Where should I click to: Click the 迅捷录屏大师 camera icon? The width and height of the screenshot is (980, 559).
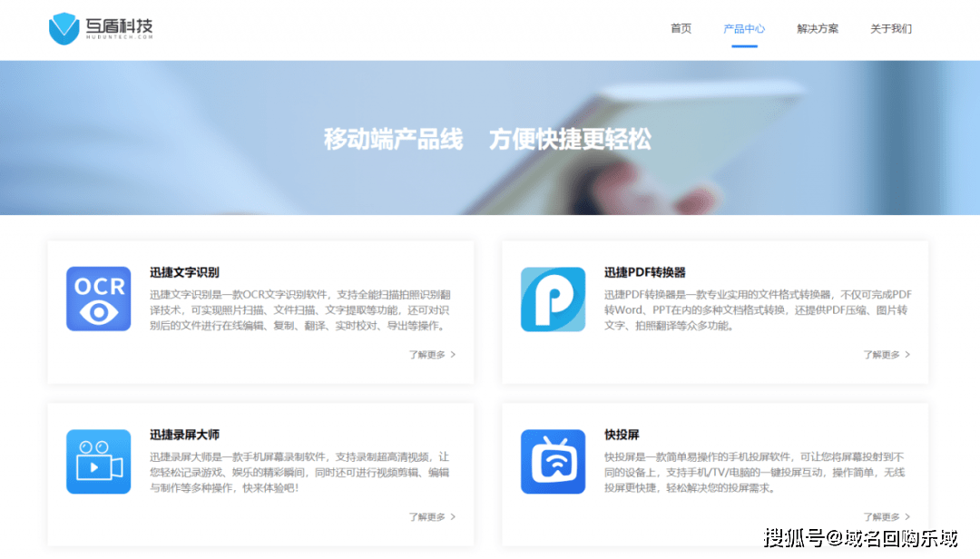coord(99,462)
